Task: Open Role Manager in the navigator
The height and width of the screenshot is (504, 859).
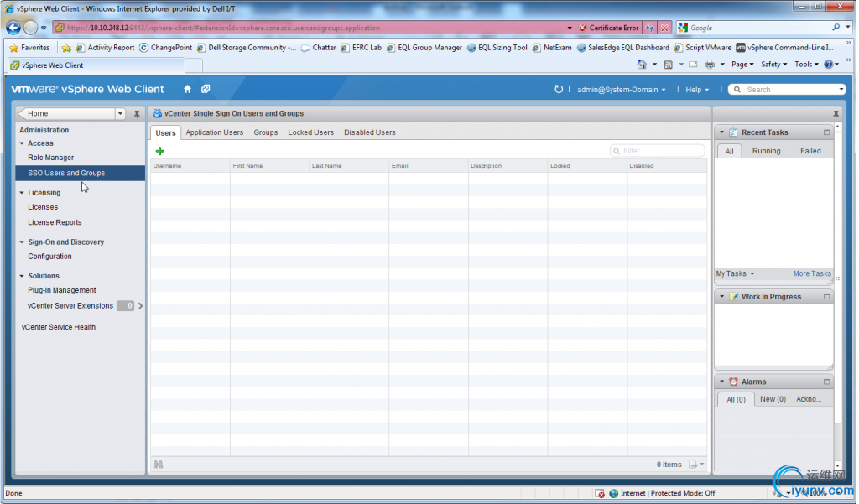Action: 51,158
